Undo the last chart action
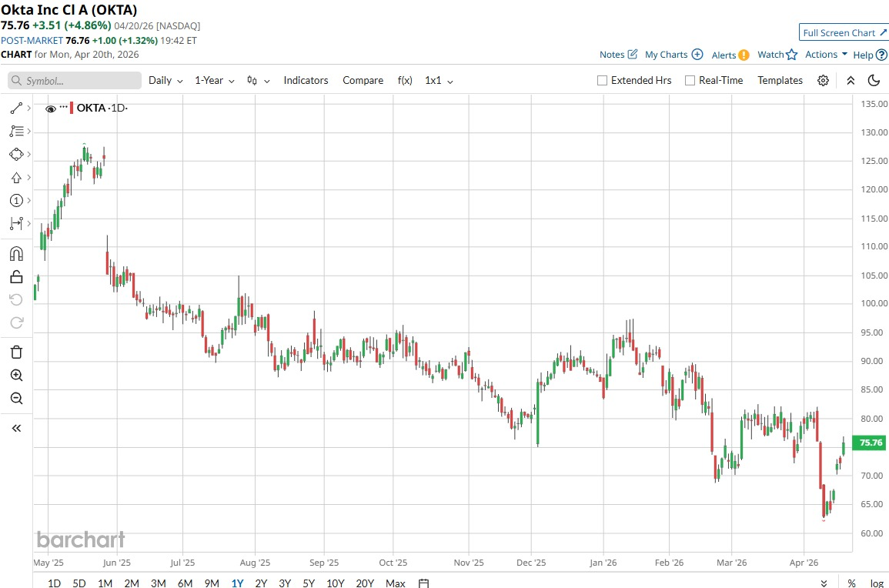The image size is (889, 588). pos(16,299)
